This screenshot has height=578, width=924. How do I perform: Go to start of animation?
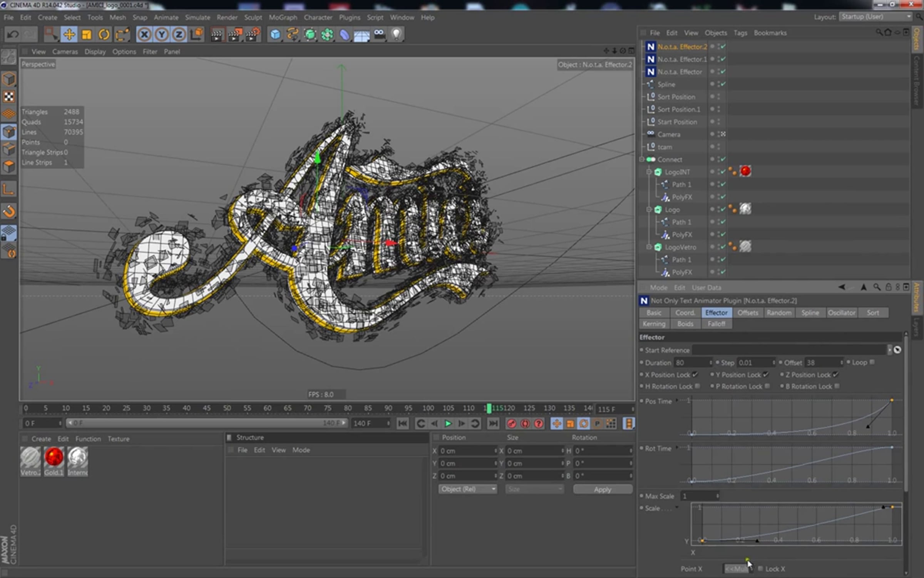click(x=403, y=423)
